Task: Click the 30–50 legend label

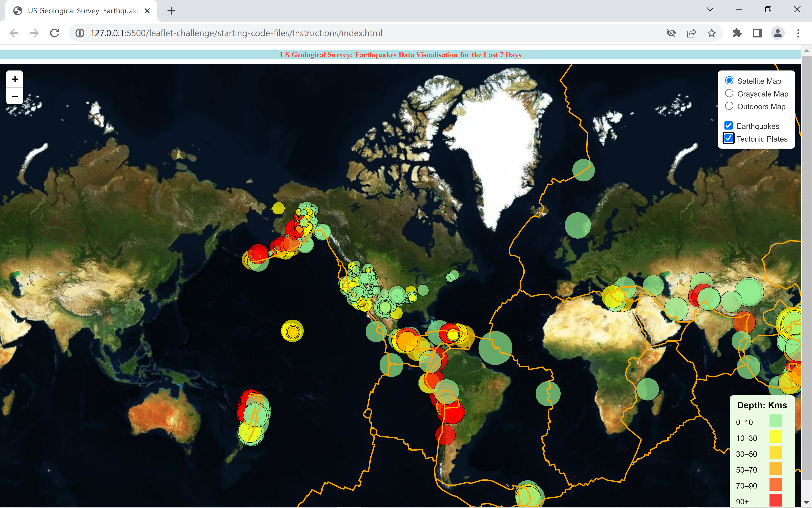Action: [747, 454]
